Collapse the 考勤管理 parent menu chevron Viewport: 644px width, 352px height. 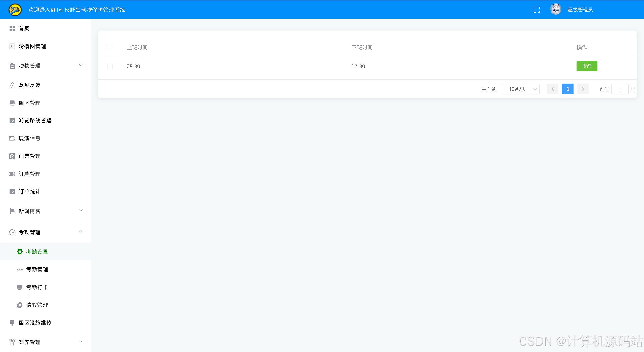coord(81,232)
